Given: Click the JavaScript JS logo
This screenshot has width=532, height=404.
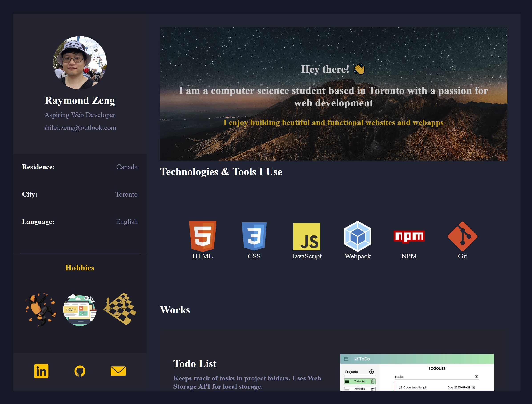Looking at the screenshot, I should pos(307,236).
